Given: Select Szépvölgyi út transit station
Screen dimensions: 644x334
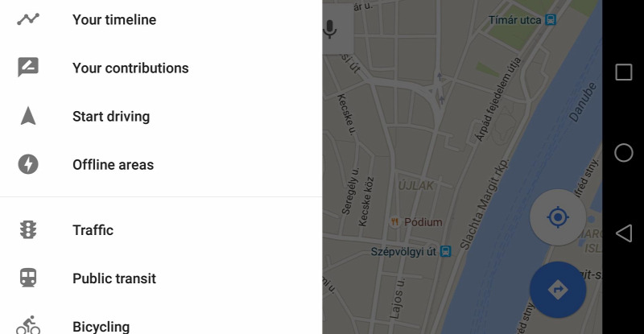Looking at the screenshot, I should [411, 251].
